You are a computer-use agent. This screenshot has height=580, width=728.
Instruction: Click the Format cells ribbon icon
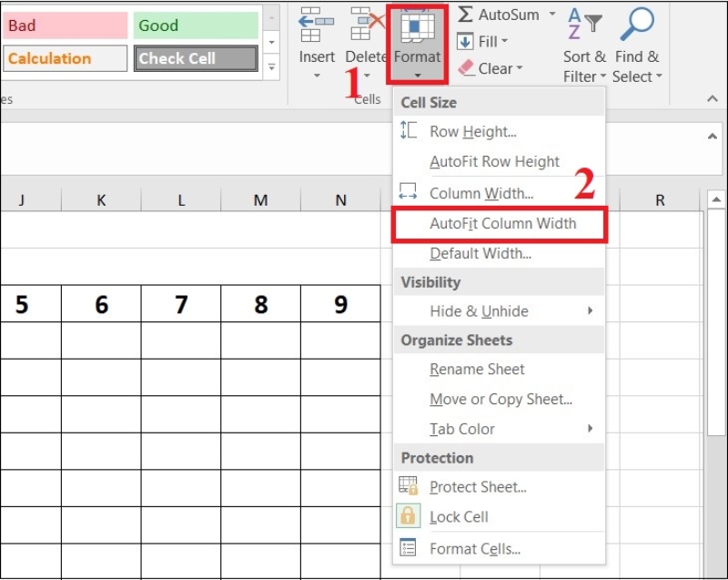418,27
